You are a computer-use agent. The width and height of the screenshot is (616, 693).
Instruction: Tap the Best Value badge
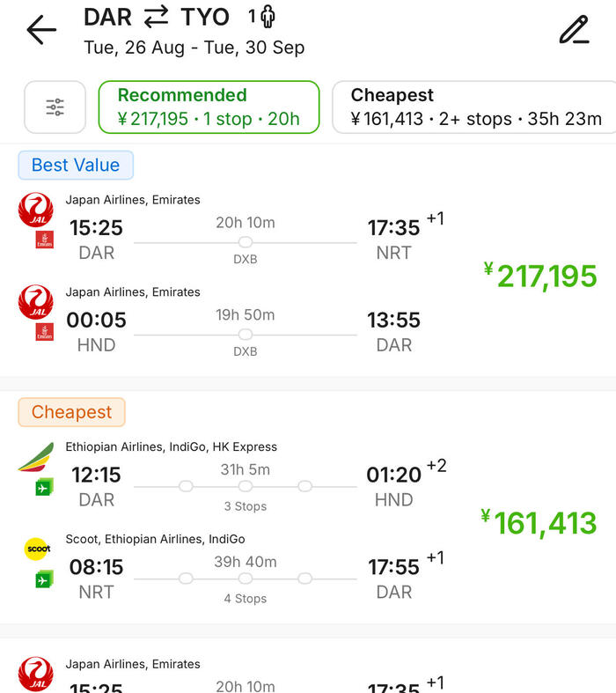76,165
